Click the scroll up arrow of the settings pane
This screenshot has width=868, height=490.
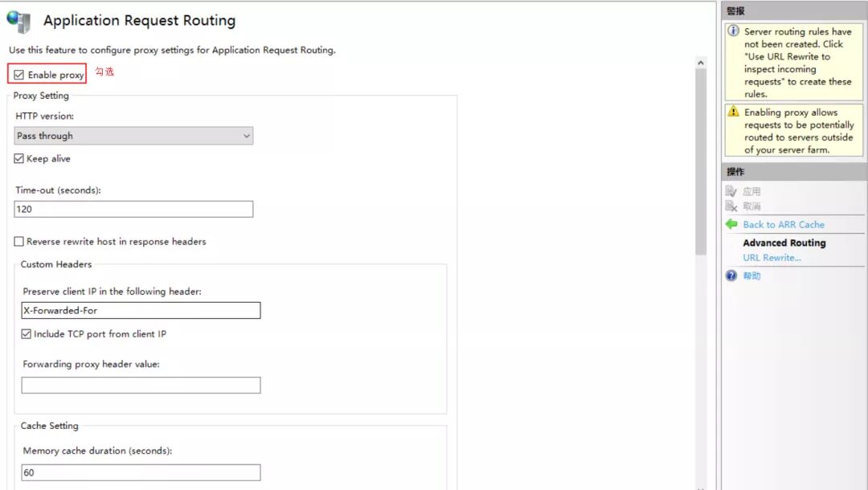pos(701,63)
